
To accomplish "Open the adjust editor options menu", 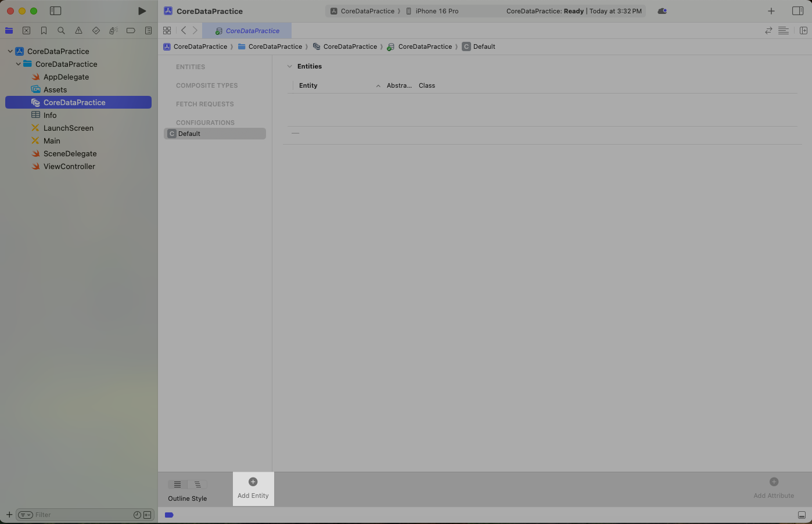I will [784, 31].
